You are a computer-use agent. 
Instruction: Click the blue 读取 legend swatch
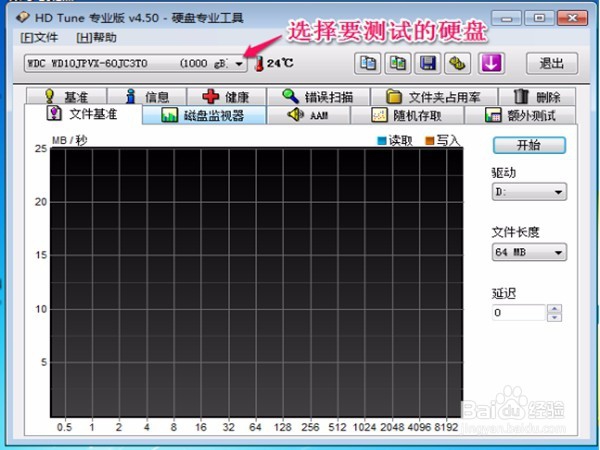pos(382,141)
